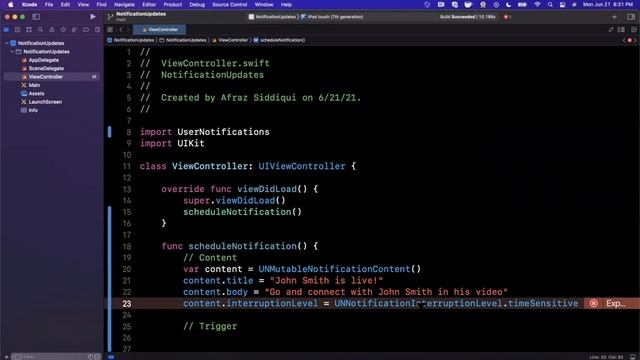The height and width of the screenshot is (360, 640).
Task: Go forward in editor history
Action: 128,29
